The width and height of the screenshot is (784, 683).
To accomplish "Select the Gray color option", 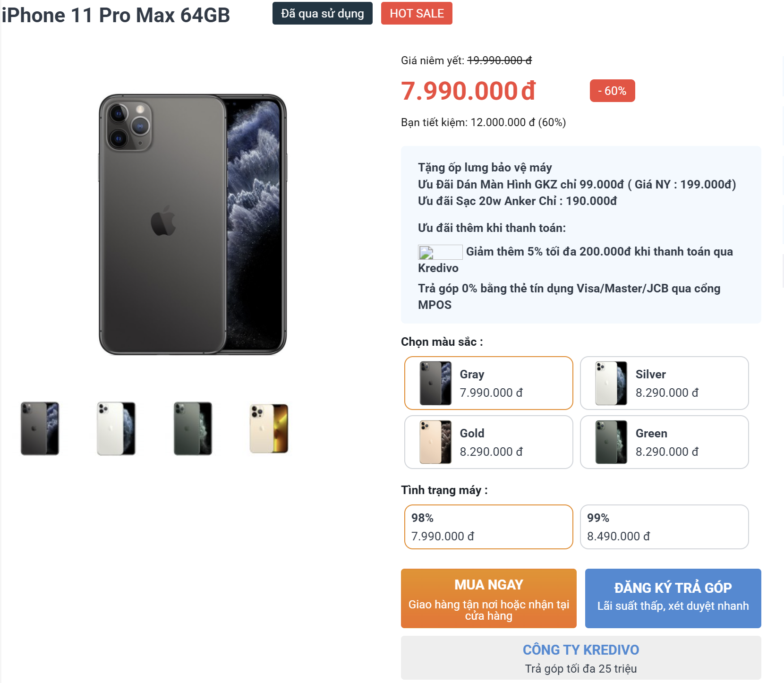I will [488, 383].
